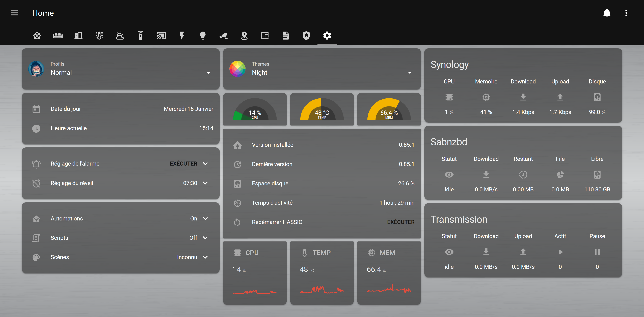Click the Transmission Actif play icon

[560, 252]
